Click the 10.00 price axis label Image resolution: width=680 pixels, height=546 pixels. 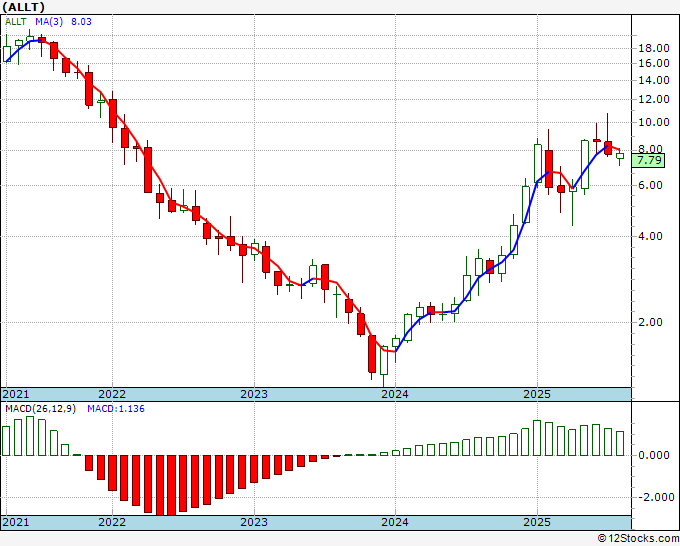tap(654, 122)
